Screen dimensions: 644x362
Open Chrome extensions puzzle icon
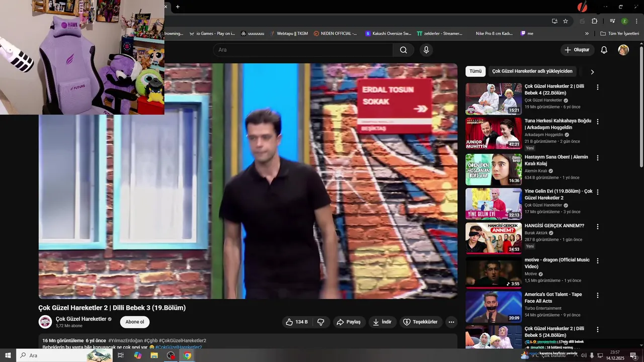(595, 21)
